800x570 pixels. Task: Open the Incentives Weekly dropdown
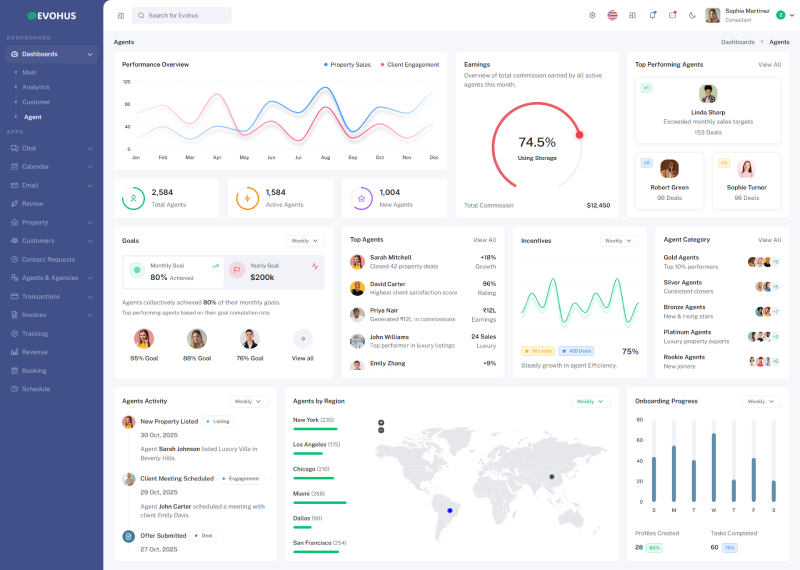click(619, 241)
